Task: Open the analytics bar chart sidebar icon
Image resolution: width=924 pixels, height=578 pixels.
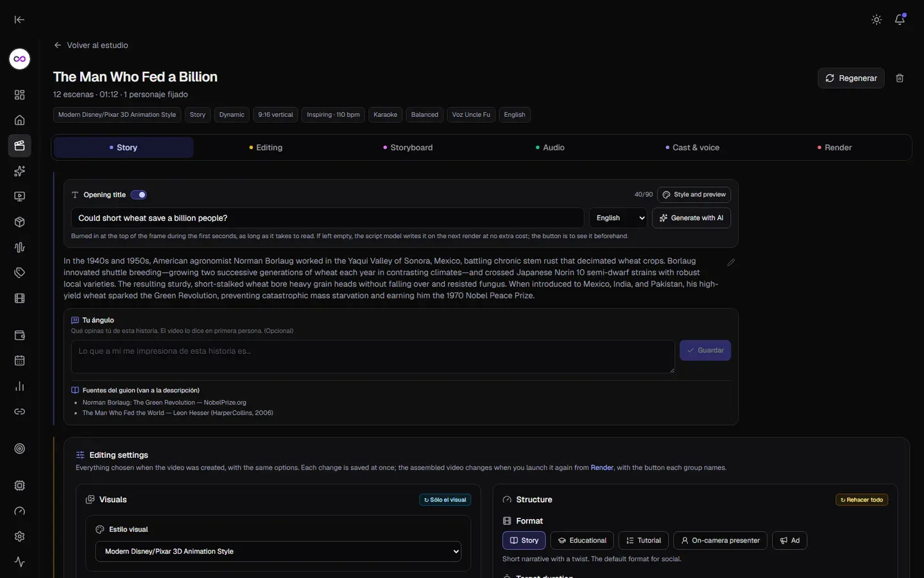Action: point(20,387)
